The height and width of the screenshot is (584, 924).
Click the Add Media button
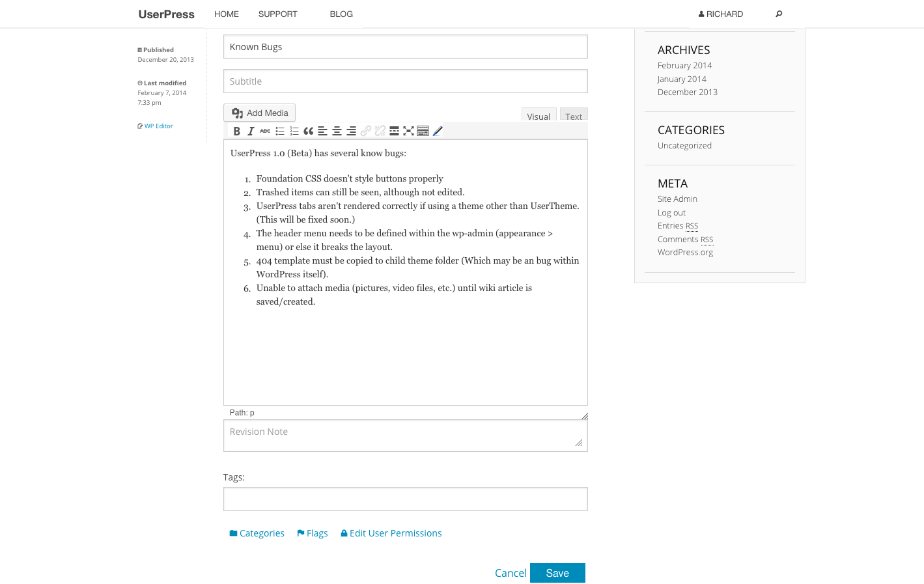pyautogui.click(x=259, y=113)
